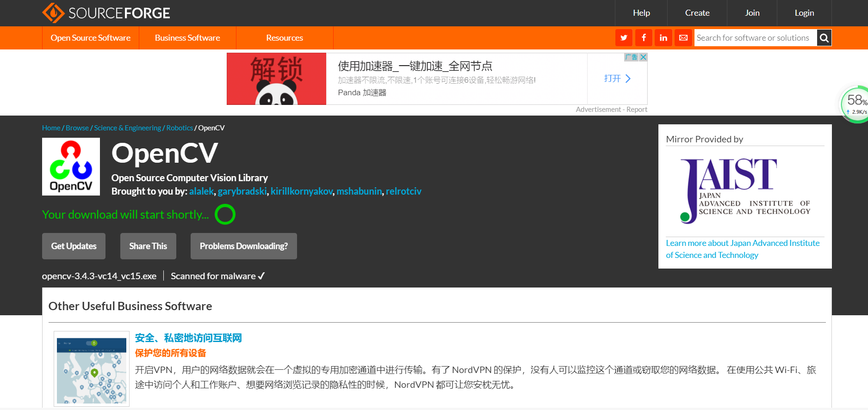Viewport: 868px width, 410px height.
Task: Open Business Software tab
Action: 187,38
